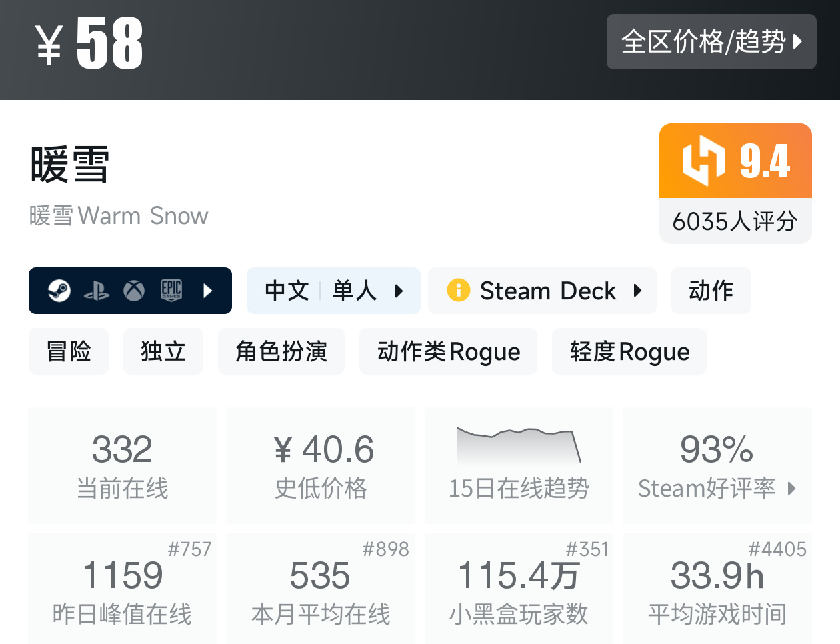Viewport: 840px width, 644px height.
Task: View the 15日在线趋势 chart
Action: point(519,447)
